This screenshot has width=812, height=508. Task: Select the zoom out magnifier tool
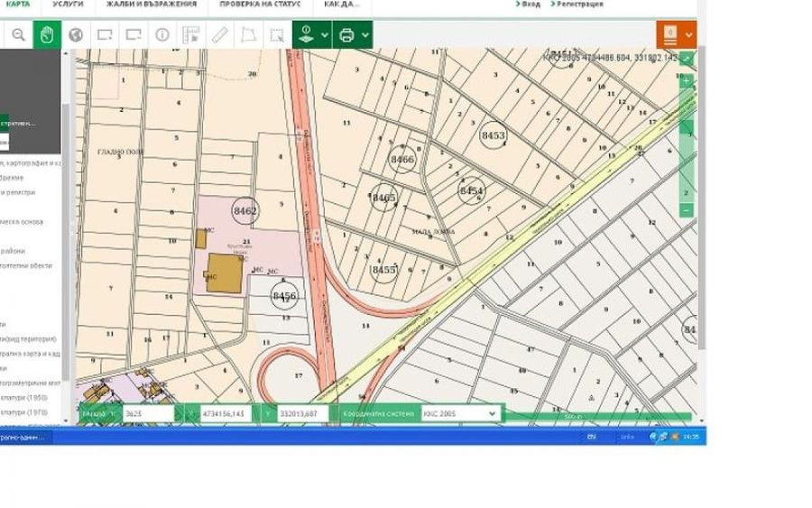pos(18,35)
